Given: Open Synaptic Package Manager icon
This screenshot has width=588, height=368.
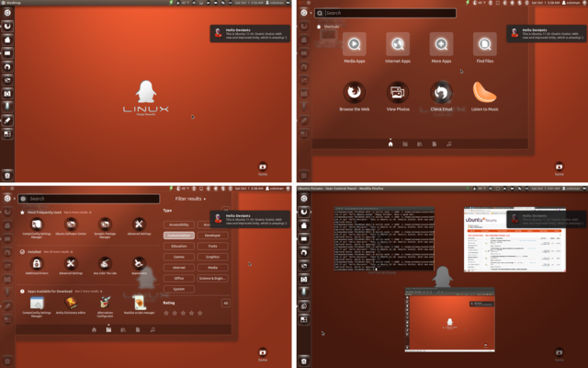Looking at the screenshot, I should [x=105, y=224].
